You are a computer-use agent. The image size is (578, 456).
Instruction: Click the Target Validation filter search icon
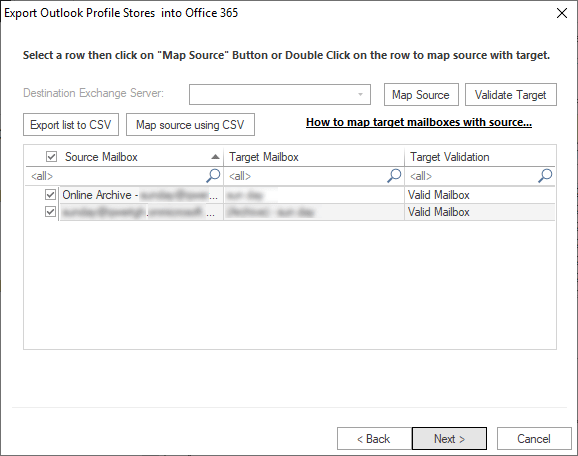tap(545, 176)
